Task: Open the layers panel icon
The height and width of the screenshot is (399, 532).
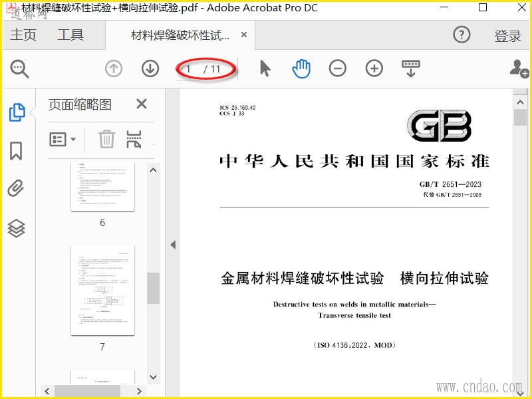Action: tap(16, 228)
